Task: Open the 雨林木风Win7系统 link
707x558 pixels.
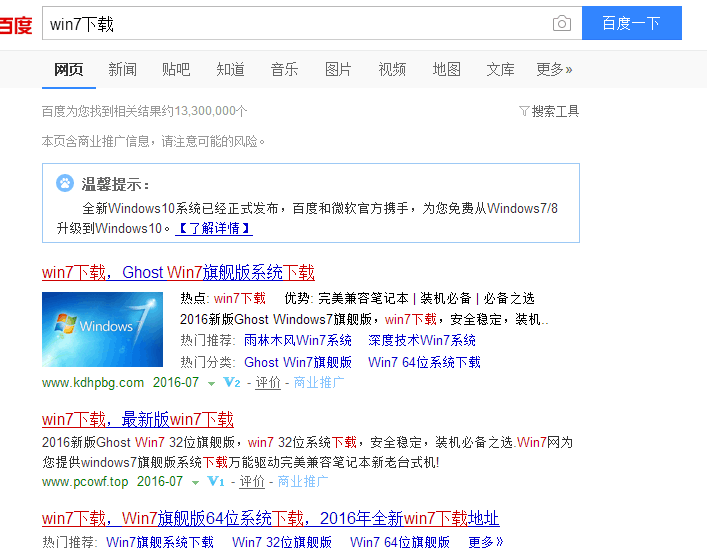Action: [298, 340]
